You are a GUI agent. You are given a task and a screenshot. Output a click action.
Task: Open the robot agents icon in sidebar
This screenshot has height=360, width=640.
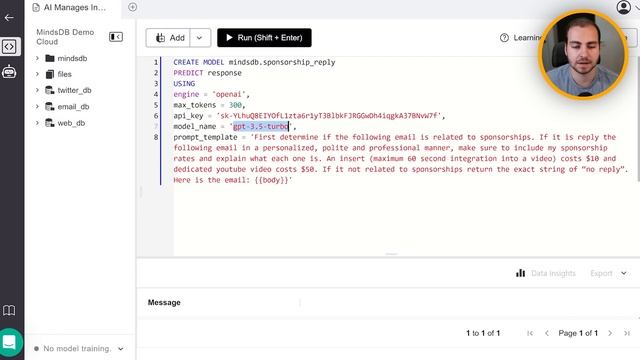pyautogui.click(x=9, y=72)
